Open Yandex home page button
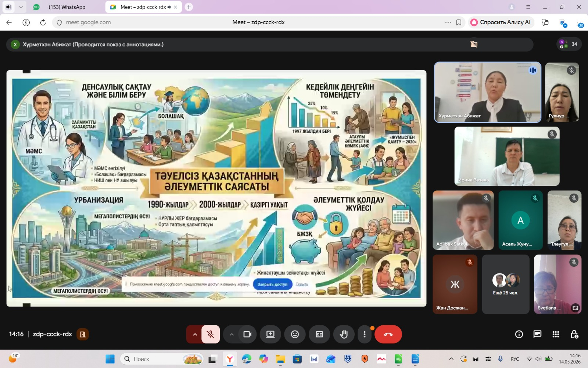Image resolution: width=588 pixels, height=368 pixels. (x=26, y=22)
